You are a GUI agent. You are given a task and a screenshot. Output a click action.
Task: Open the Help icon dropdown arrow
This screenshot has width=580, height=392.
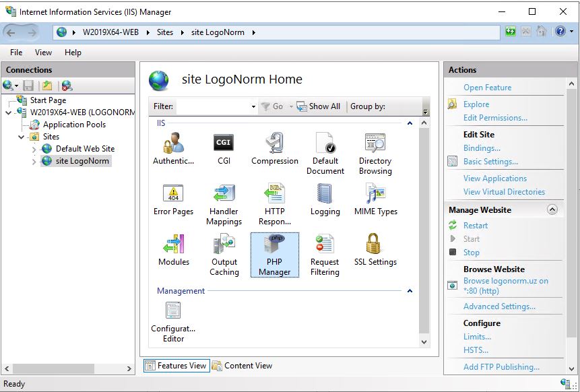pos(572,32)
